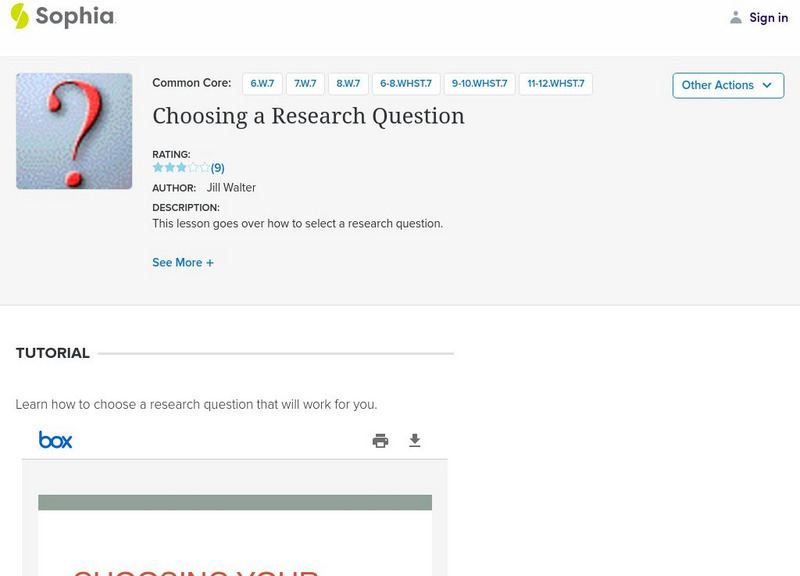Open the 9-10.WHST.7 standard tag
This screenshot has height=576, width=800.
point(480,84)
